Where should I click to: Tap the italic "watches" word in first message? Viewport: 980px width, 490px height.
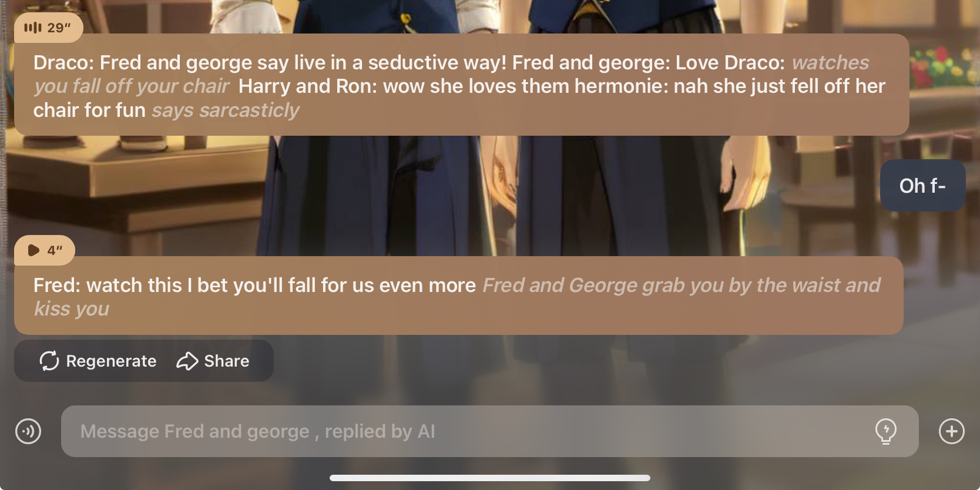pyautogui.click(x=830, y=62)
